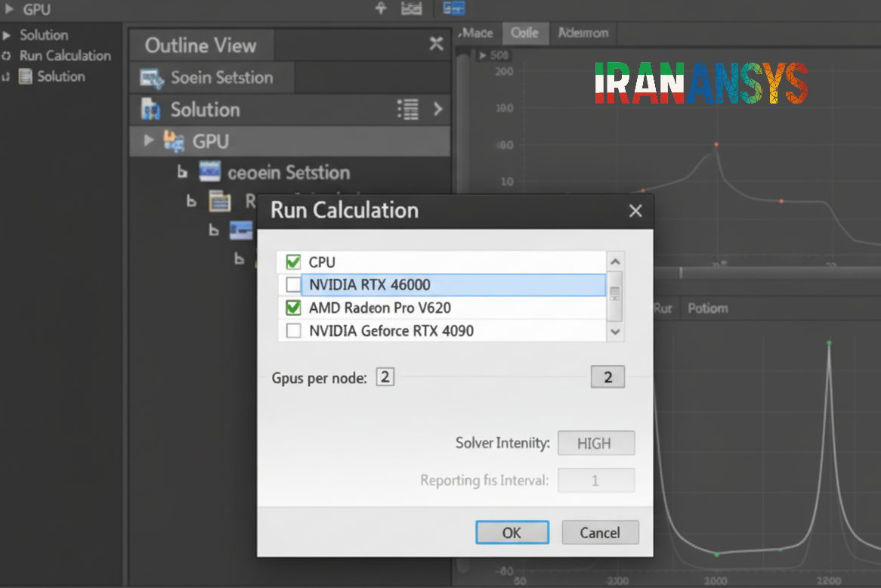Click the Run Calculation gear icon in sidebar
The height and width of the screenshot is (588, 881).
tap(6, 56)
